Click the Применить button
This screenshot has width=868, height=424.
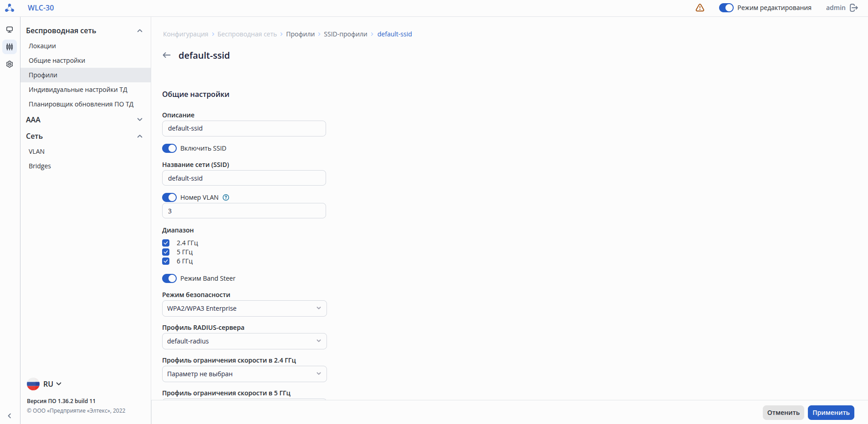pos(831,413)
